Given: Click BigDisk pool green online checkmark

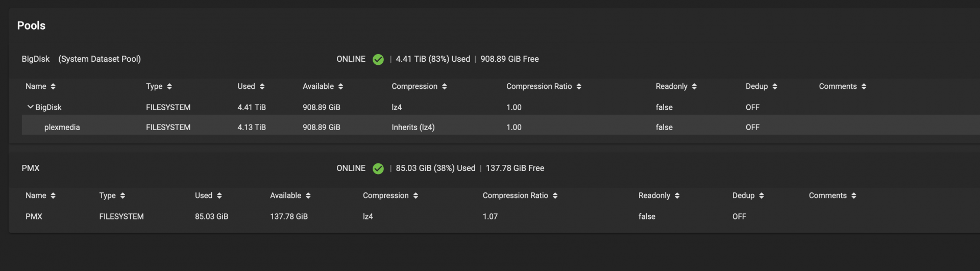Looking at the screenshot, I should pos(378,60).
